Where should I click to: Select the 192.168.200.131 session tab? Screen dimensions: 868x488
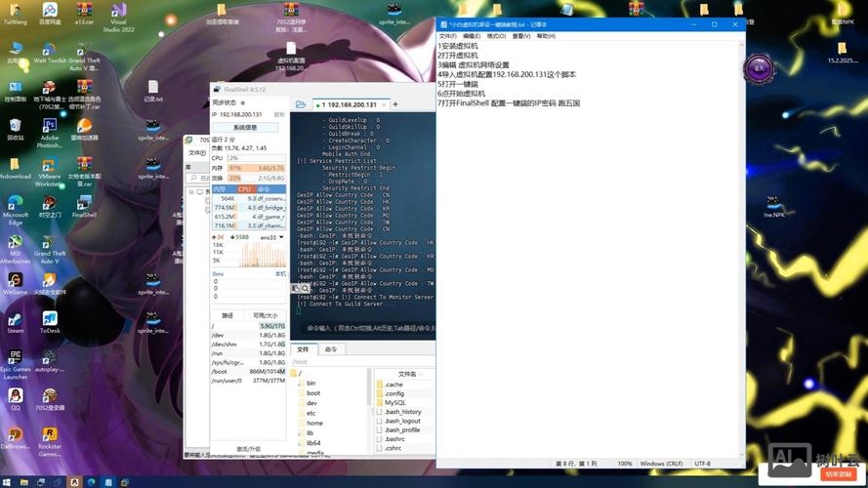[351, 104]
